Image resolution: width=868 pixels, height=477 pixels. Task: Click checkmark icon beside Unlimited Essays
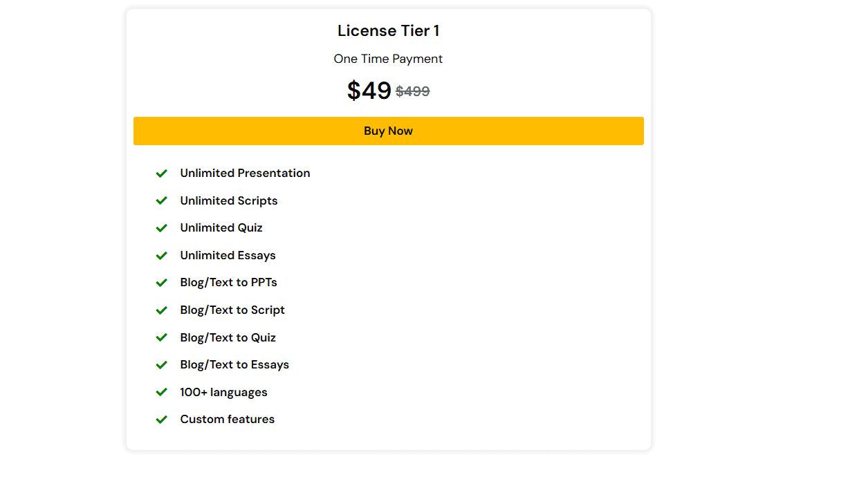(x=162, y=256)
